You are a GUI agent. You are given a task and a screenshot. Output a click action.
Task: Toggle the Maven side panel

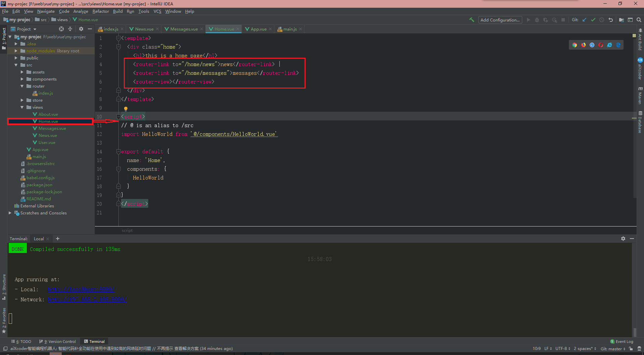[x=640, y=95]
